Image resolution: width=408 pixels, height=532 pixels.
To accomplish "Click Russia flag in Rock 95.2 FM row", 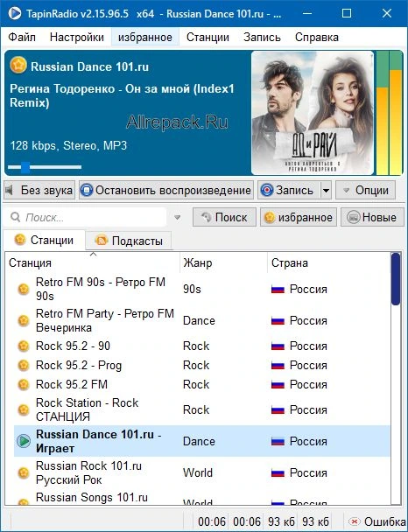I will coord(278,385).
